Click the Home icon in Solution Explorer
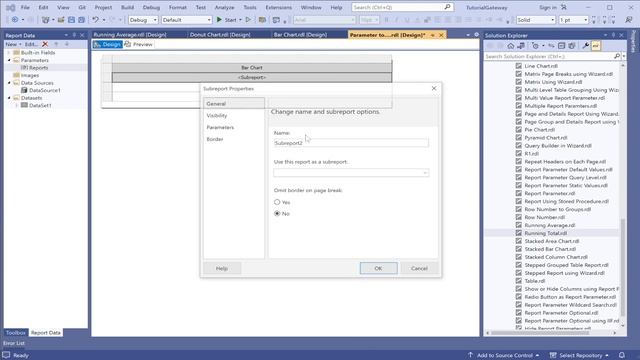This screenshot has width=640, height=360. (x=511, y=46)
